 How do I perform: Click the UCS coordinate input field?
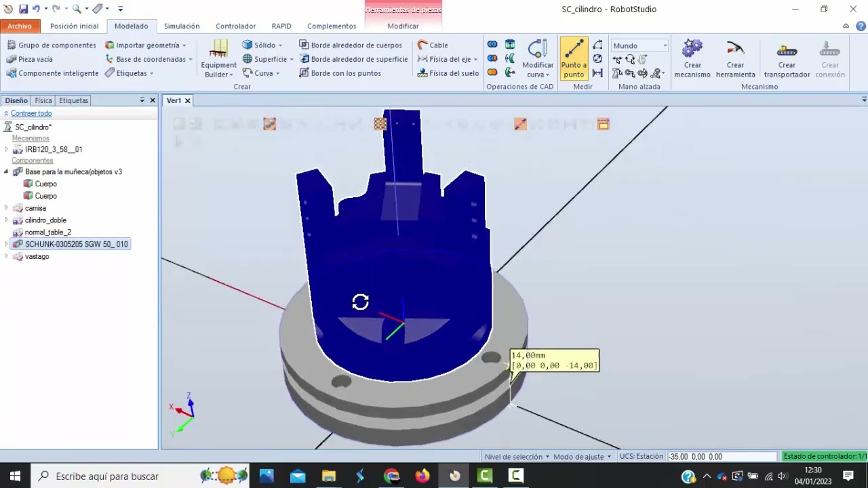click(722, 457)
